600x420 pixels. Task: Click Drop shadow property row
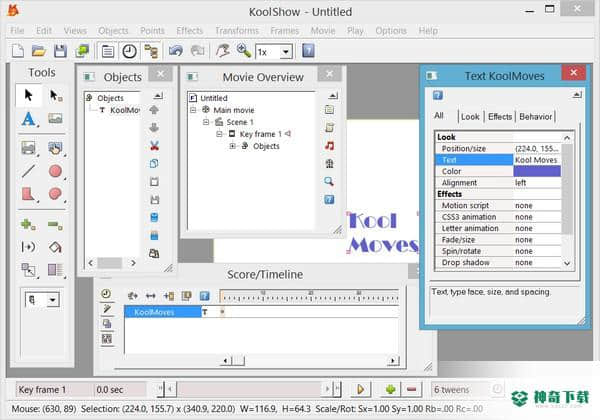(498, 263)
